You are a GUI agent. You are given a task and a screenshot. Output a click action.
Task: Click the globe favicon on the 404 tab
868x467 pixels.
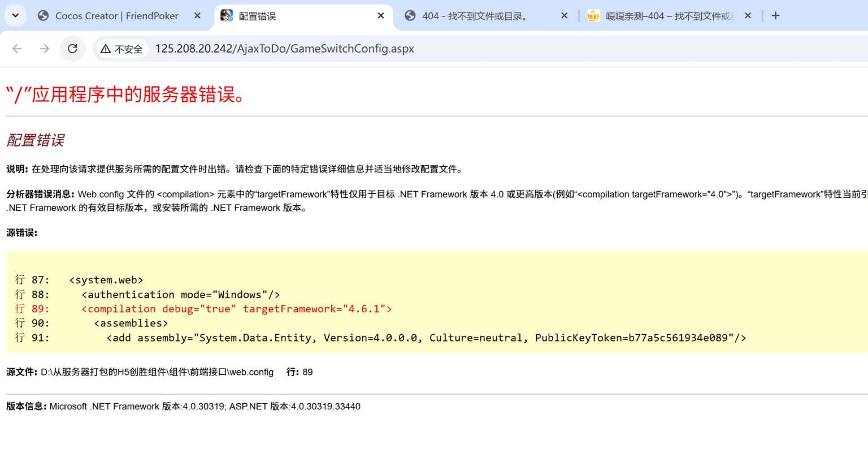pos(410,16)
